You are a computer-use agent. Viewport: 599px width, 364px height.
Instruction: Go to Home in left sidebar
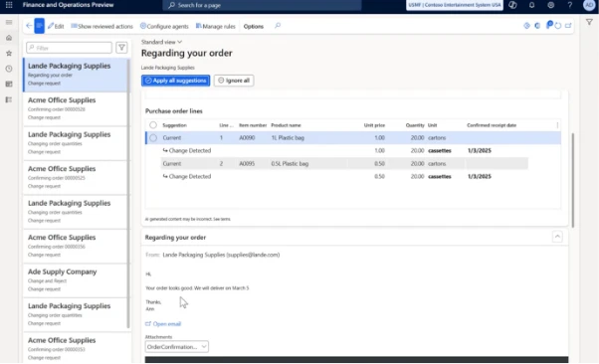coord(9,38)
